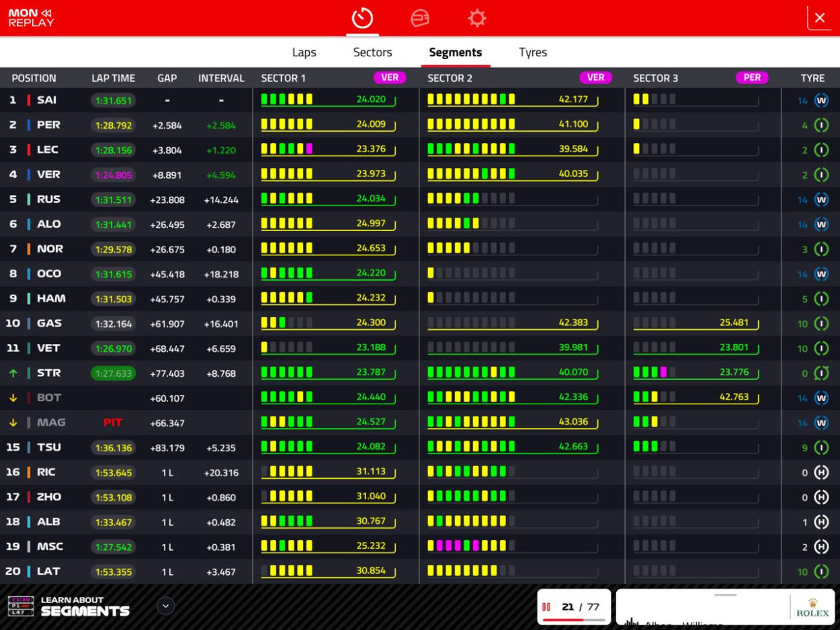Image resolution: width=840 pixels, height=630 pixels.
Task: Click PER's intermediate tyre icon
Action: click(x=821, y=125)
